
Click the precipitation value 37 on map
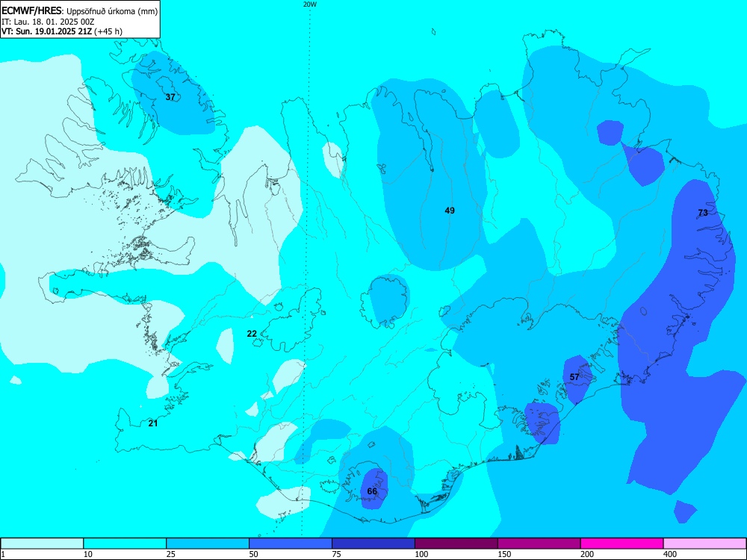pos(170,97)
